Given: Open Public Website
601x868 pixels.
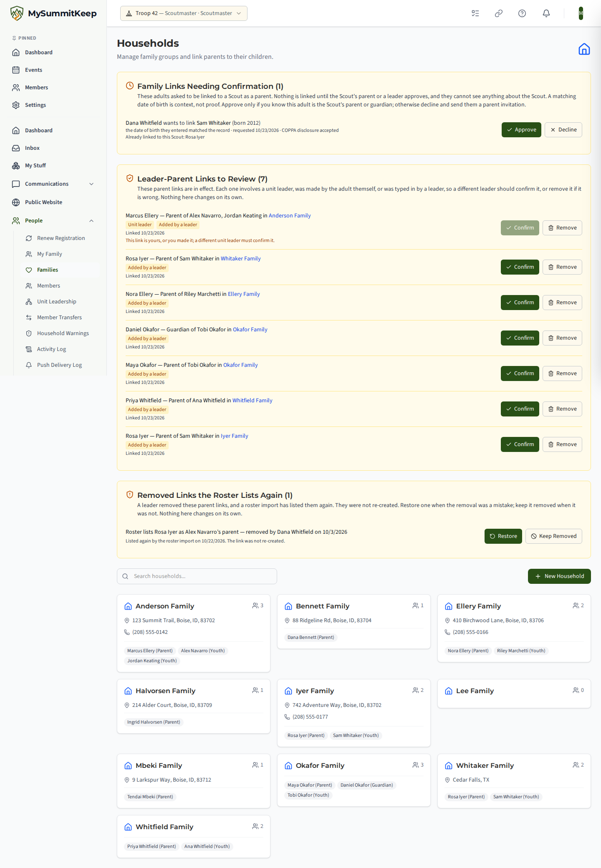Looking at the screenshot, I should [53, 202].
